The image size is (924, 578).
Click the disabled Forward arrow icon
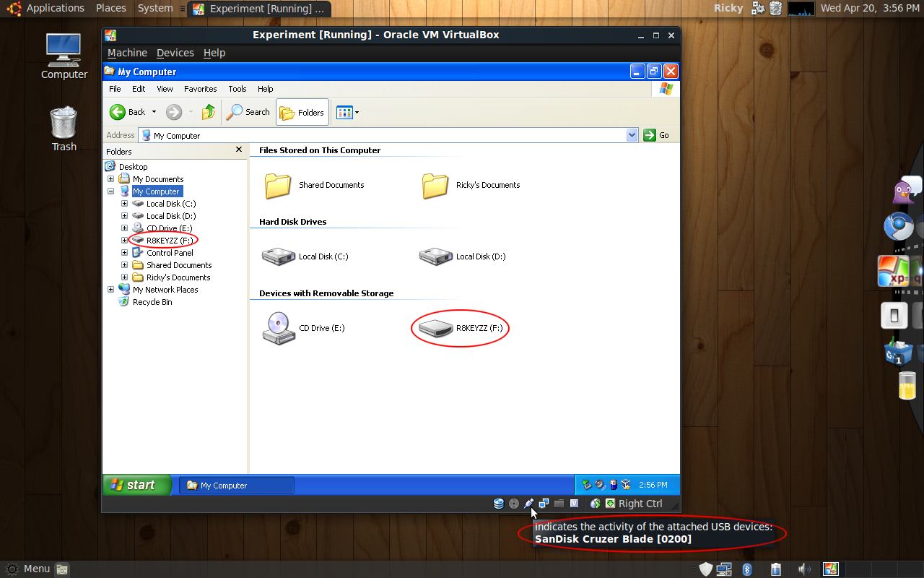point(174,112)
